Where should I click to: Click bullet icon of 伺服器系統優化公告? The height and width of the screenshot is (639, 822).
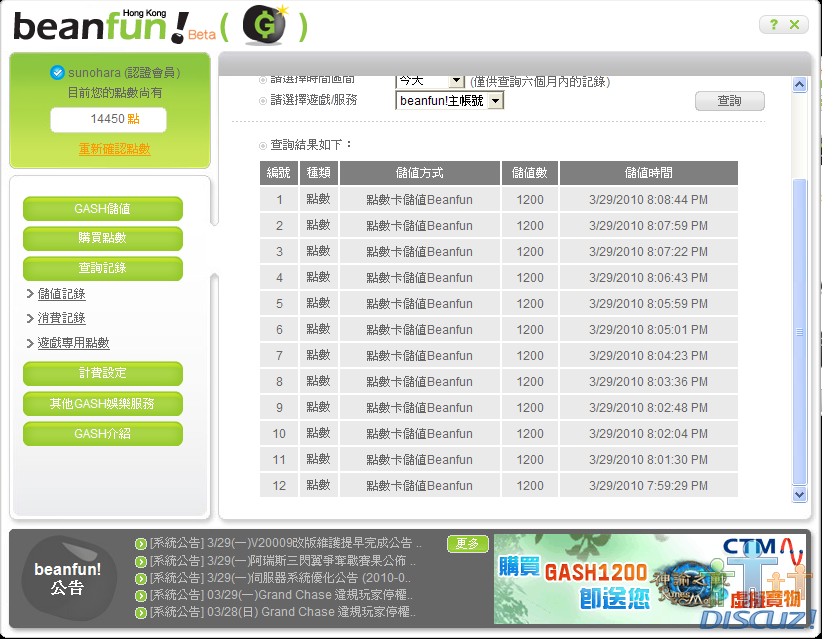point(140,579)
